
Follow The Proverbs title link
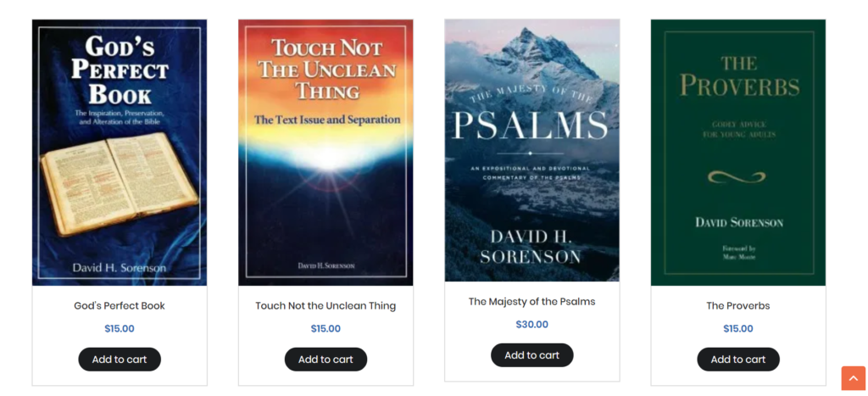[x=738, y=306]
